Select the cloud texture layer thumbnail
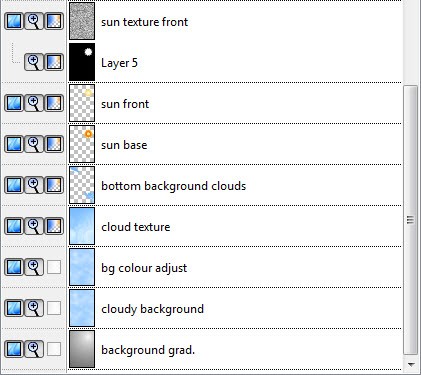 pyautogui.click(x=82, y=226)
